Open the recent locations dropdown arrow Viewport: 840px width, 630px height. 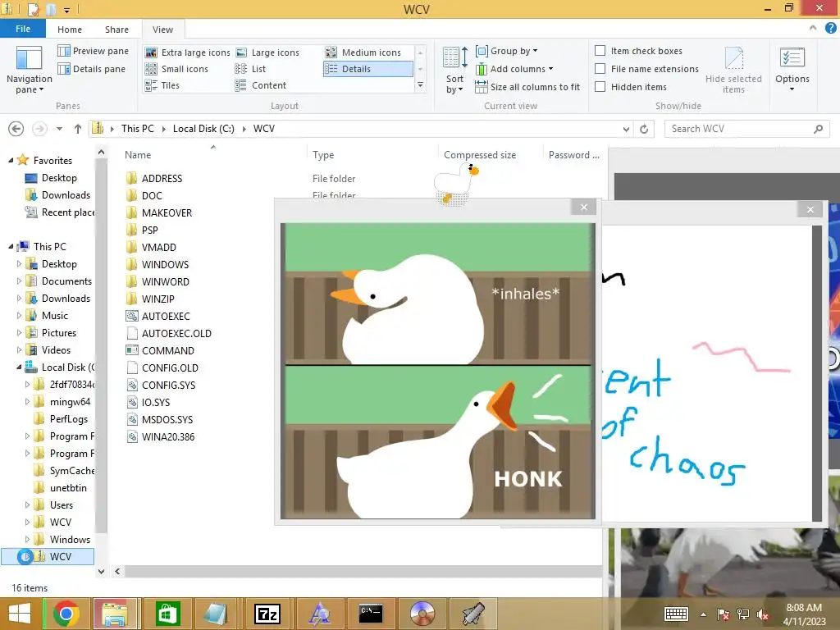59,129
